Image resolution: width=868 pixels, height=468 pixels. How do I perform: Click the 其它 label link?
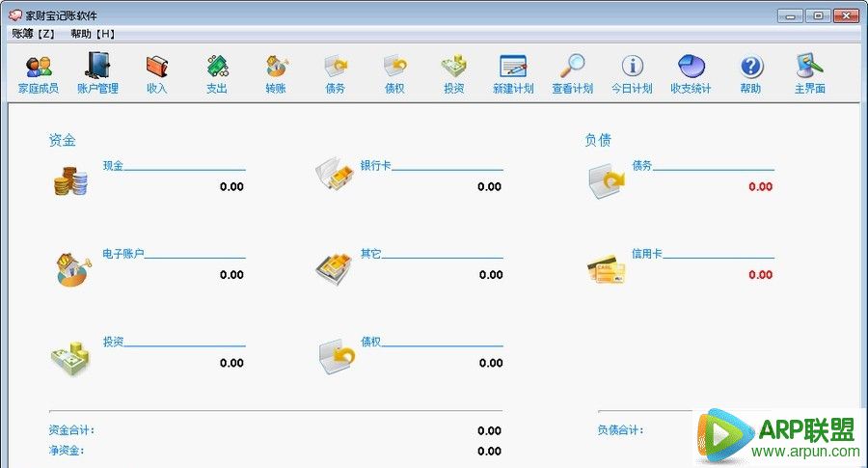[370, 254]
